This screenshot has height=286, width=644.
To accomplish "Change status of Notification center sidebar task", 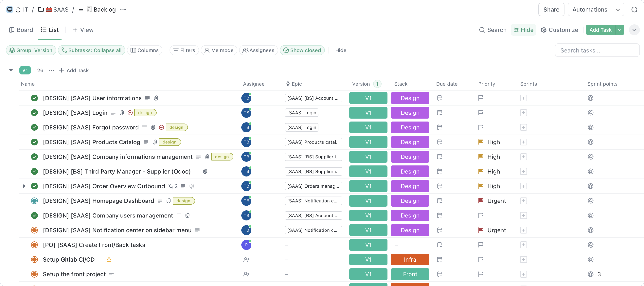I will [34, 230].
